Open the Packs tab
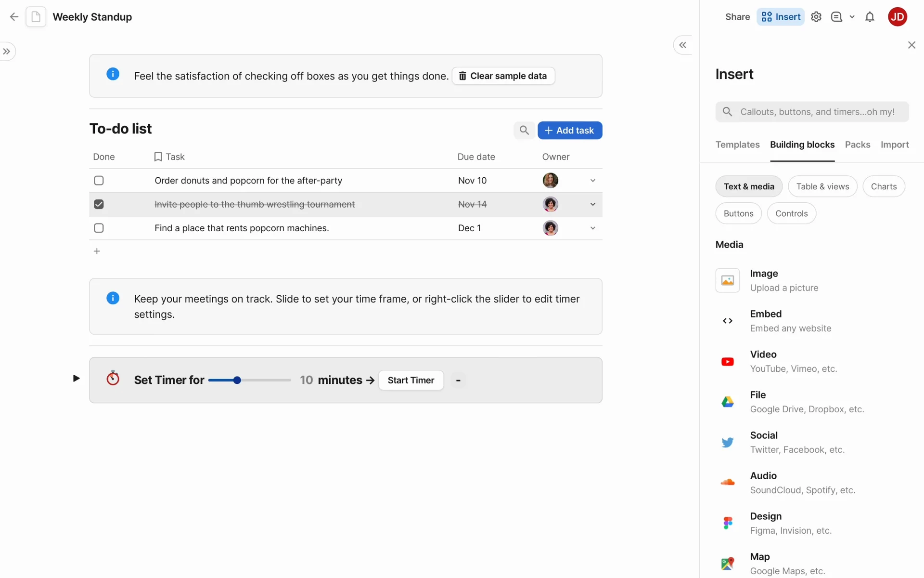 click(x=857, y=144)
